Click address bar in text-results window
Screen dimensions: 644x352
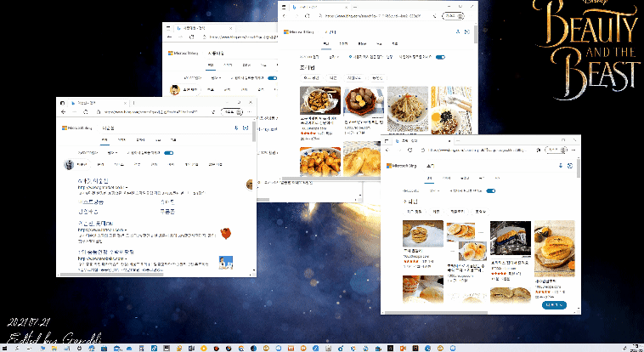coord(152,112)
